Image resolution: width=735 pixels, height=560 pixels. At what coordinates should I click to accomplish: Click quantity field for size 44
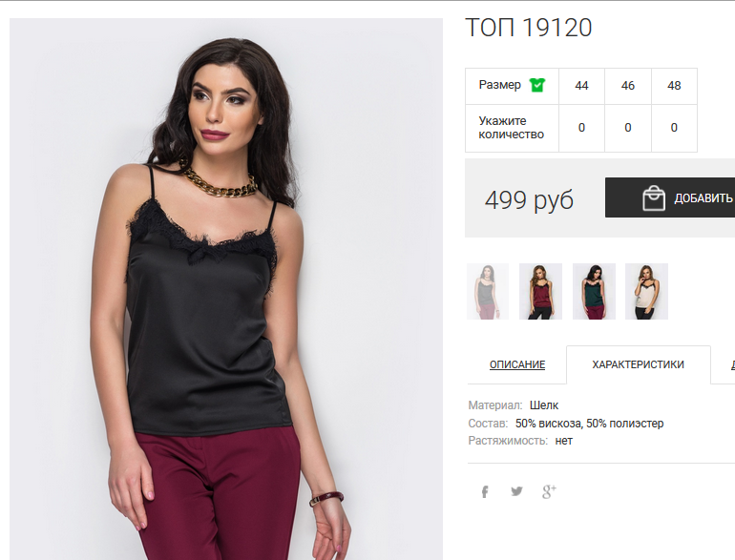coord(581,128)
